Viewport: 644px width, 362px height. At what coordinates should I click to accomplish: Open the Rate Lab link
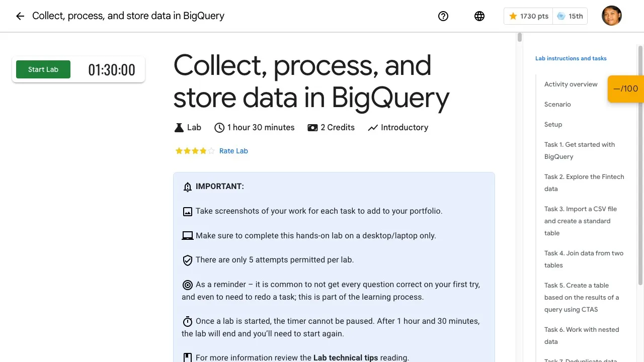(x=233, y=151)
